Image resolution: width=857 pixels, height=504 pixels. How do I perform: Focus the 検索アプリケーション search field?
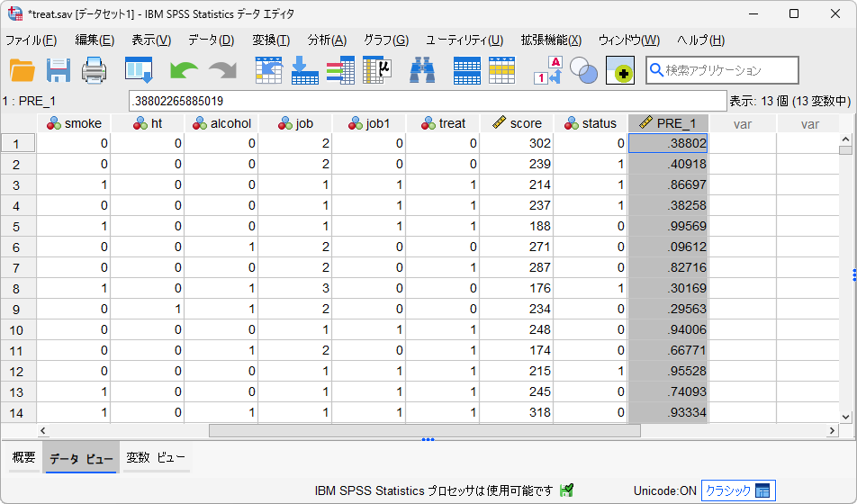(721, 70)
